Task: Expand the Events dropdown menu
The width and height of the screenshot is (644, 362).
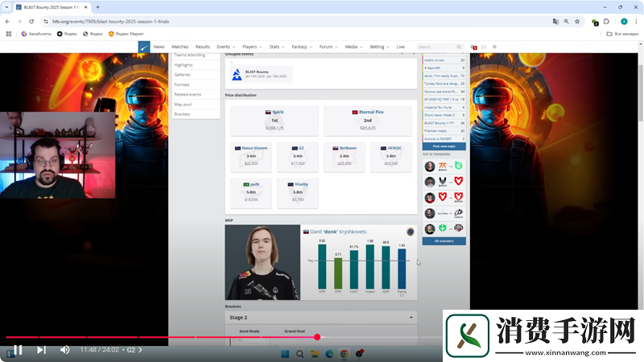Action: pos(225,47)
